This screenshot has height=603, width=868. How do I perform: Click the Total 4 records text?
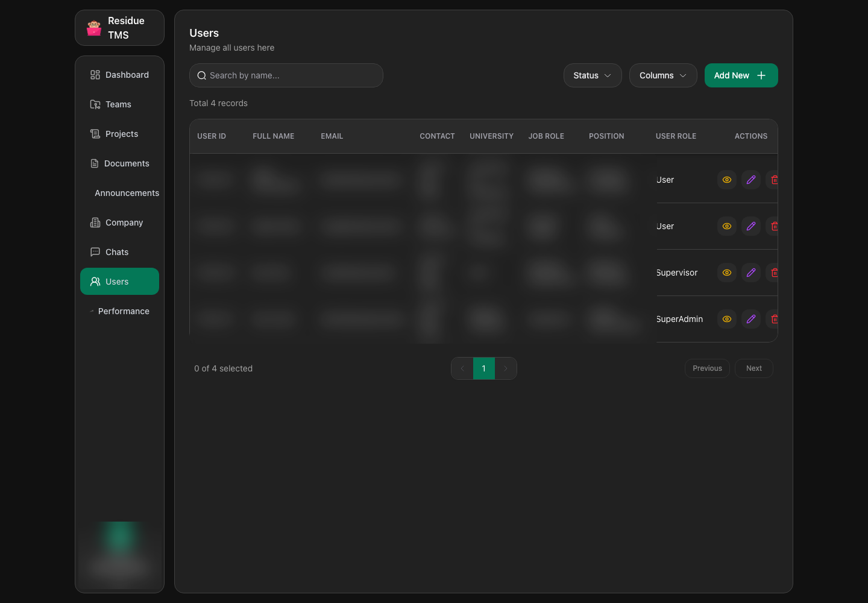(x=219, y=103)
